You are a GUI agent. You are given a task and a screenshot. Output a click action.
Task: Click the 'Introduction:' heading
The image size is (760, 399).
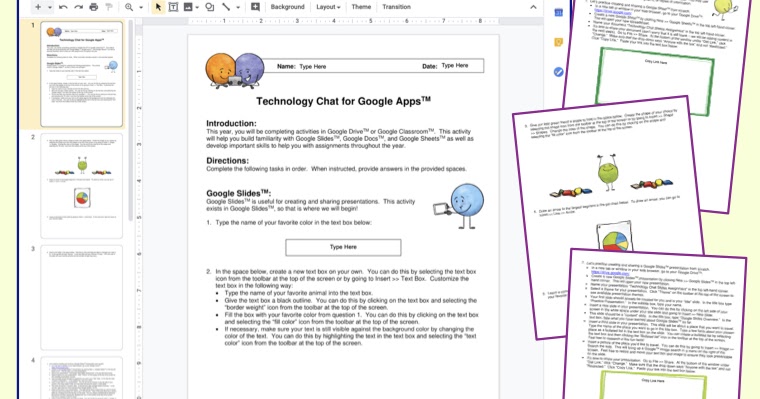pos(231,123)
